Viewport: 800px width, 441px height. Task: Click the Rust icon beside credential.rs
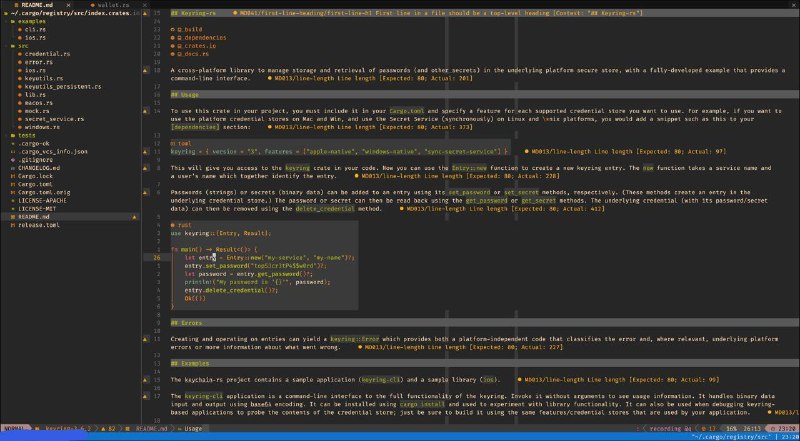tap(19, 54)
